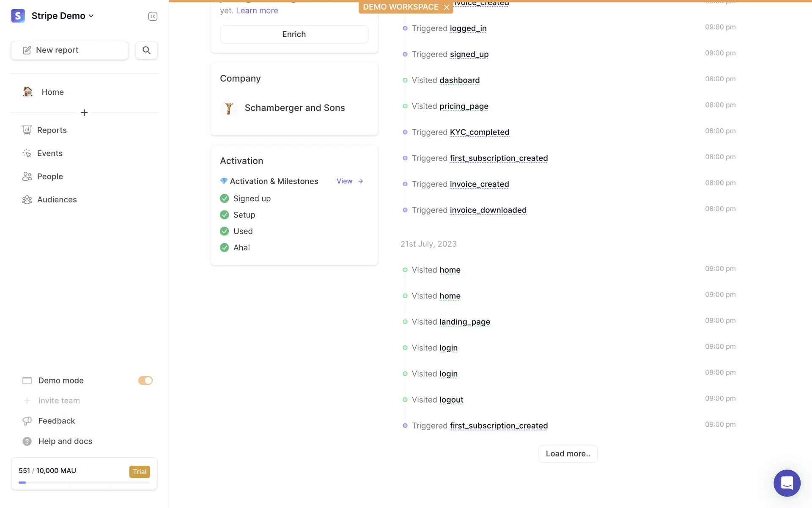Image resolution: width=812 pixels, height=508 pixels.
Task: Click the MAU usage progress bar
Action: click(84, 483)
